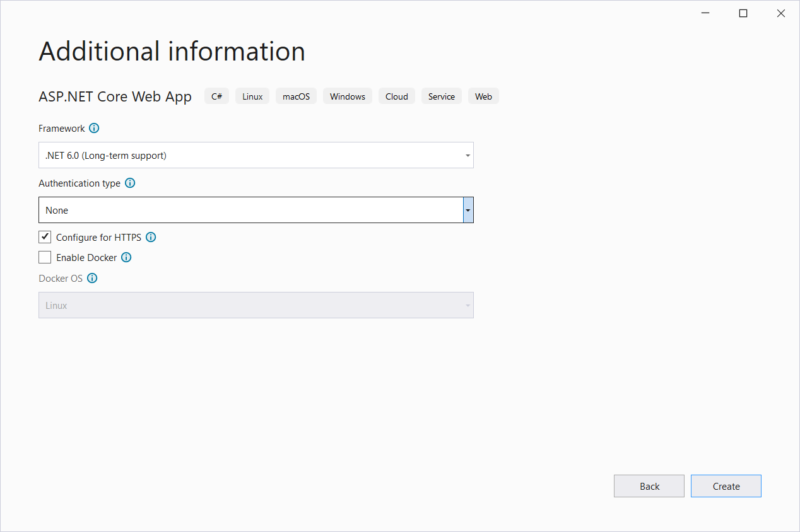Select the Docker OS label
The height and width of the screenshot is (532, 800).
point(61,278)
